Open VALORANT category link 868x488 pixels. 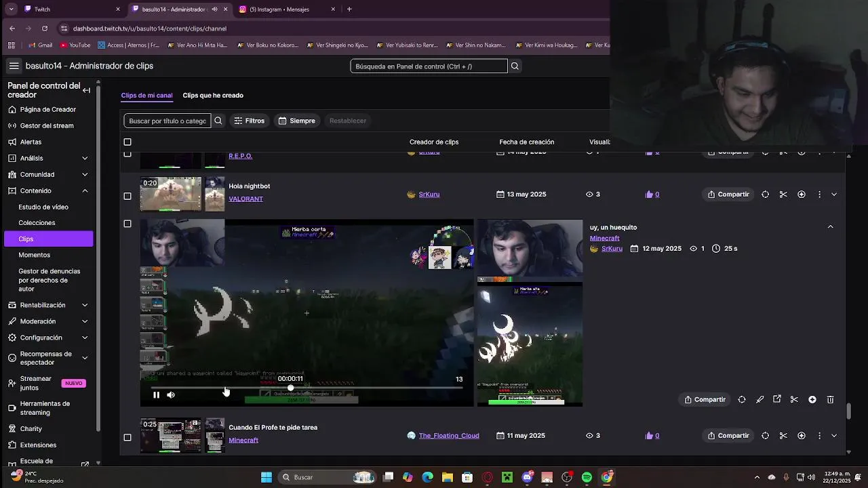pos(246,199)
